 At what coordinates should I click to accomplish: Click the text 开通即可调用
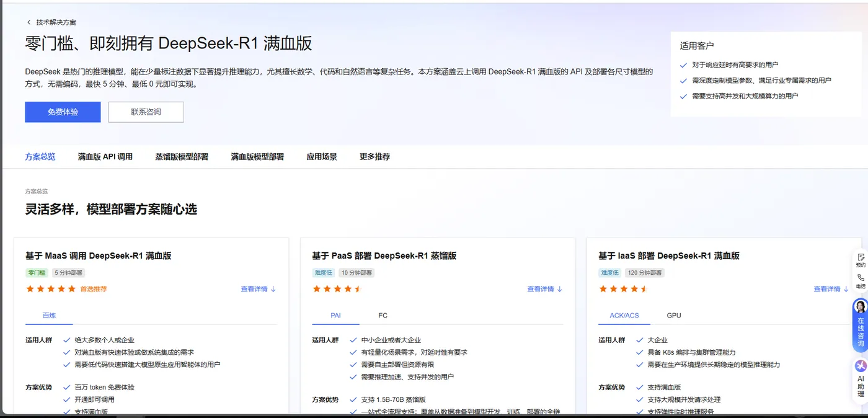pos(94,399)
